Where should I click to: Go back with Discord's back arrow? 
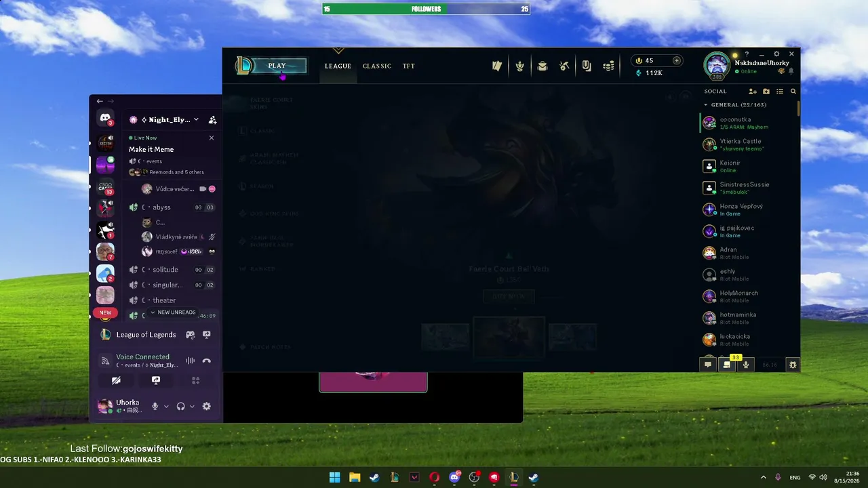[x=100, y=101]
